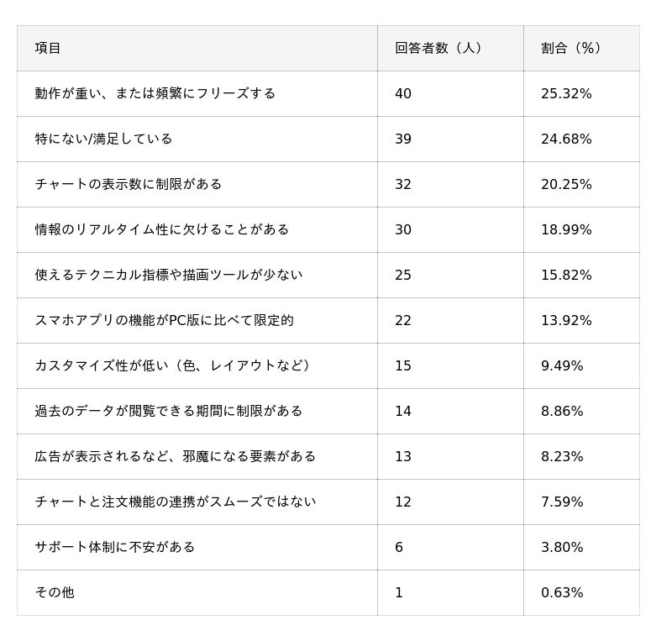Click the 情報のリアルタイム性に欠けることがある cell

tap(162, 229)
